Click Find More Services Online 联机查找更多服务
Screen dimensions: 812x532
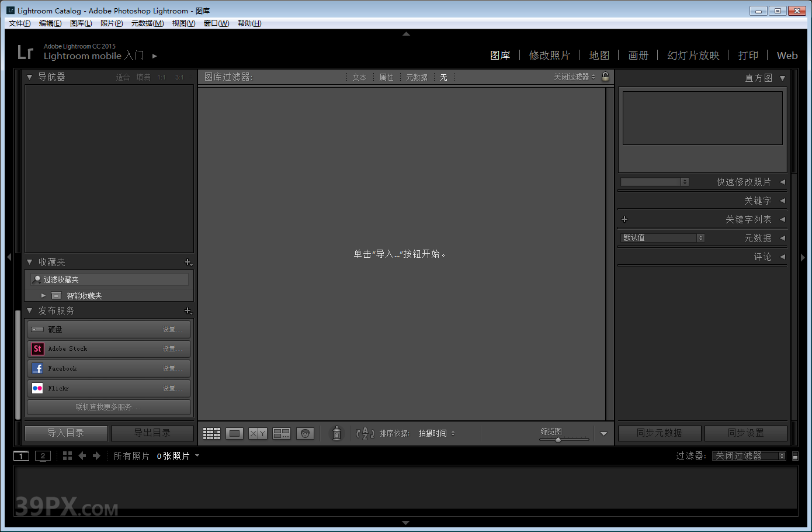pos(109,407)
